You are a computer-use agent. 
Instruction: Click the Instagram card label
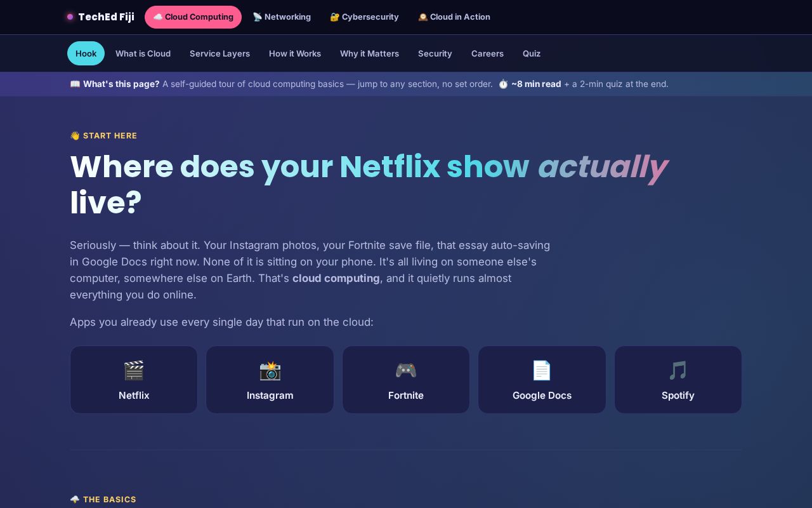[270, 395]
